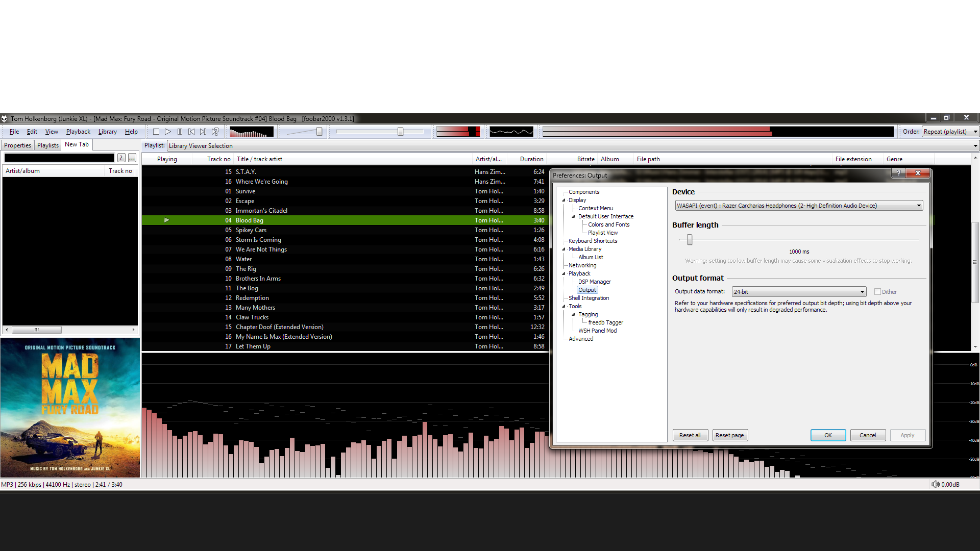
Task: Collapse the Tagging tree node
Action: click(574, 314)
